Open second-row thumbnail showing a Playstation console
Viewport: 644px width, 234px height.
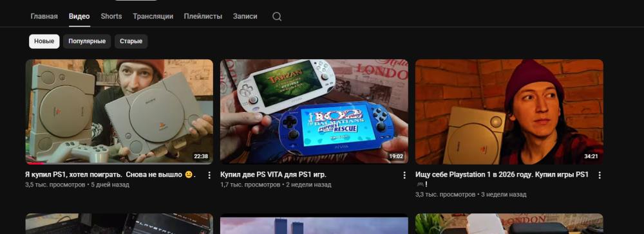[119, 224]
